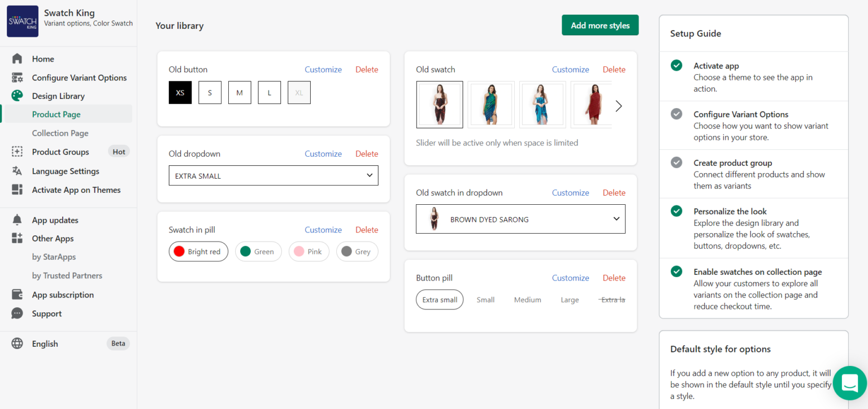Viewport: 868px width, 409px height.
Task: Open Configure Variant Options from sidebar
Action: (19, 78)
